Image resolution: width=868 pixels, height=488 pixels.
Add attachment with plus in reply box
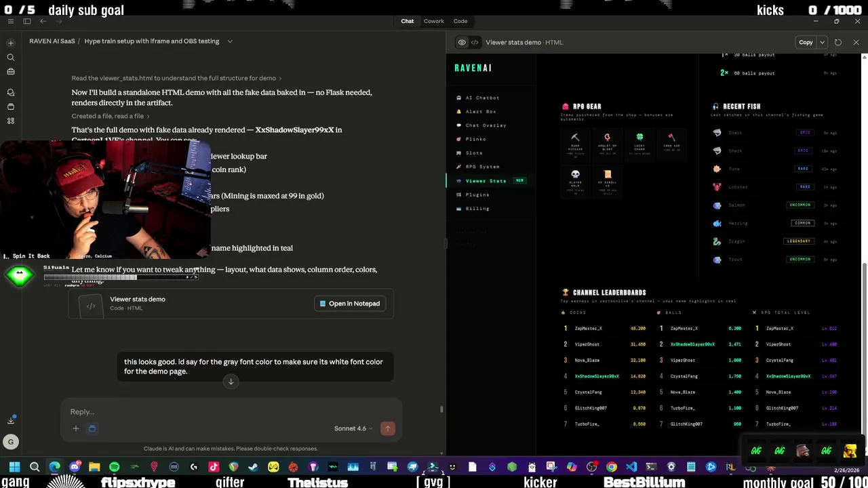pos(76,428)
